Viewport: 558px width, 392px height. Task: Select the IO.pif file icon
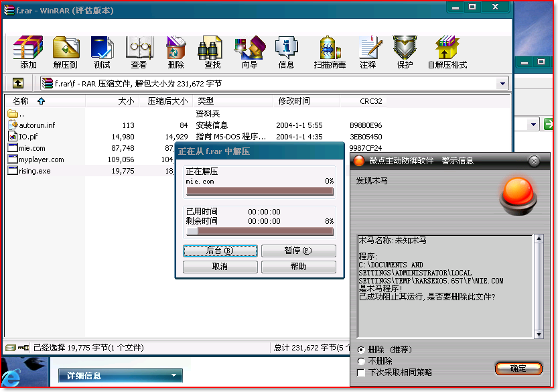tap(13, 137)
